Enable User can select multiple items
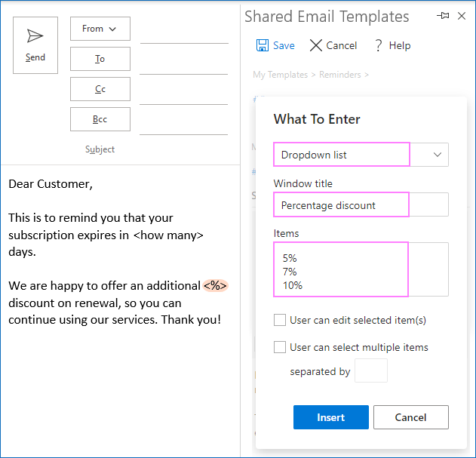476x458 pixels. [280, 347]
